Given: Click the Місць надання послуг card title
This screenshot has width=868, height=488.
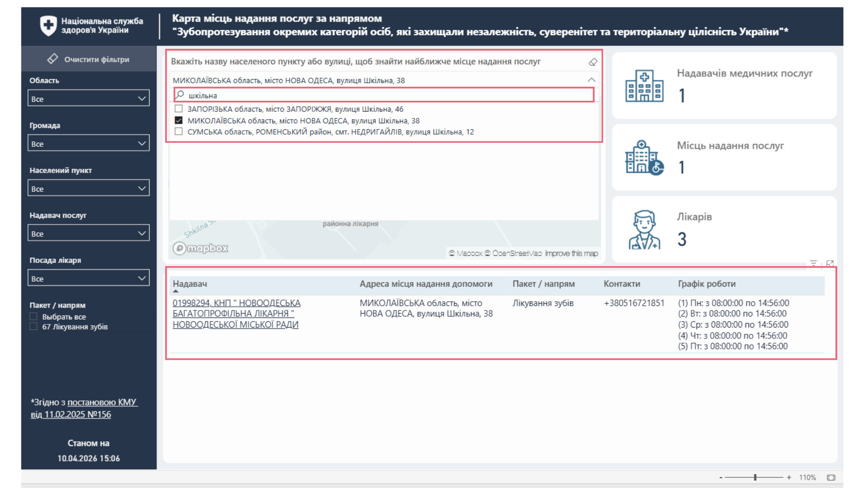Looking at the screenshot, I should pos(730,145).
